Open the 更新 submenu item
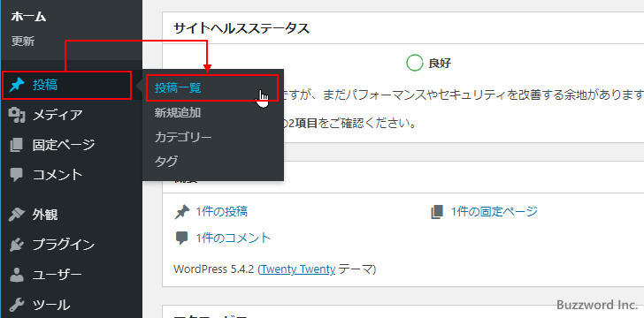Image resolution: width=644 pixels, height=318 pixels. pos(23,42)
